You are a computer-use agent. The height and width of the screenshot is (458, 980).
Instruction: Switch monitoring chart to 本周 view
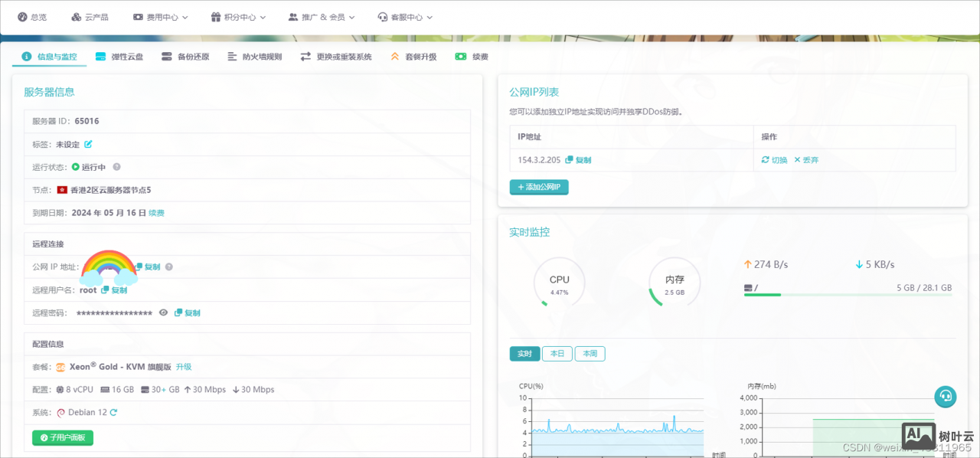(590, 354)
